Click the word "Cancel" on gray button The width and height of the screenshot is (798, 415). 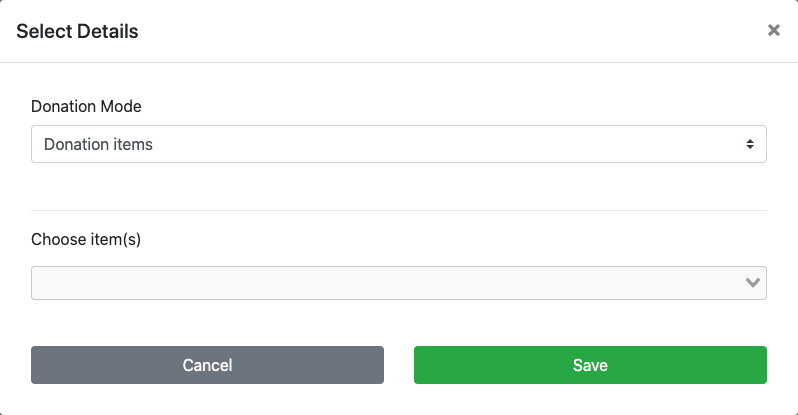coord(207,365)
